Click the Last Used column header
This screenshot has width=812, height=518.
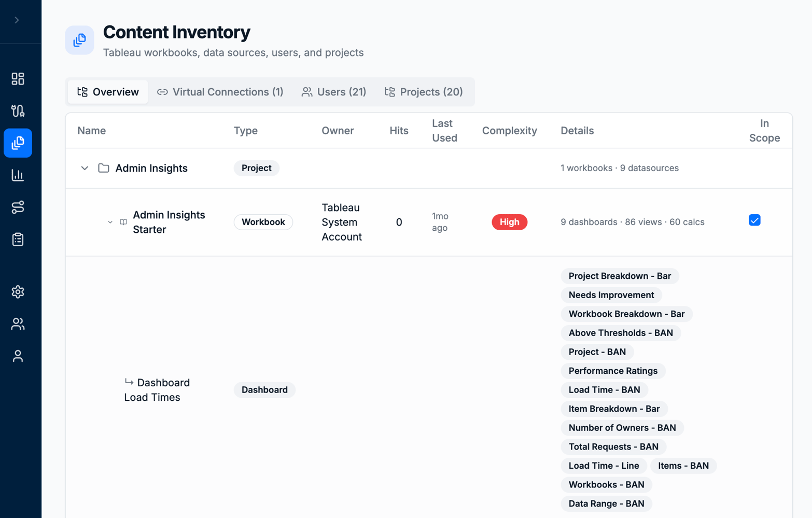point(444,131)
